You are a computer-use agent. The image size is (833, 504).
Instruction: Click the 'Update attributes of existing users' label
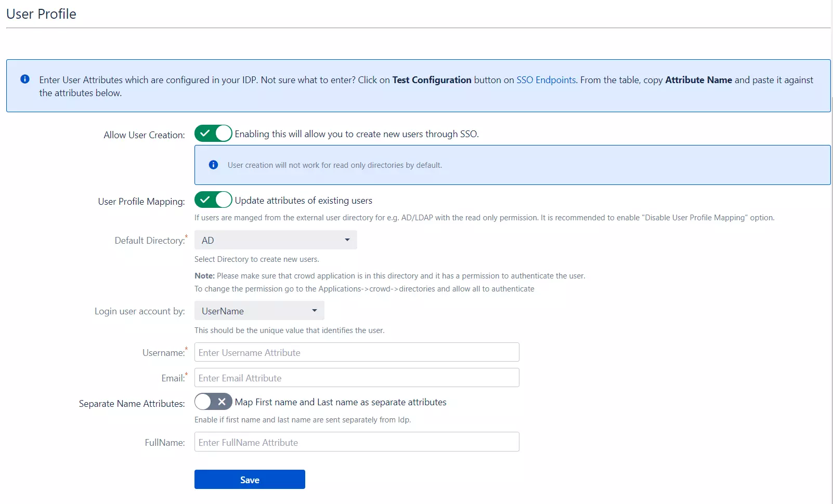pos(304,201)
